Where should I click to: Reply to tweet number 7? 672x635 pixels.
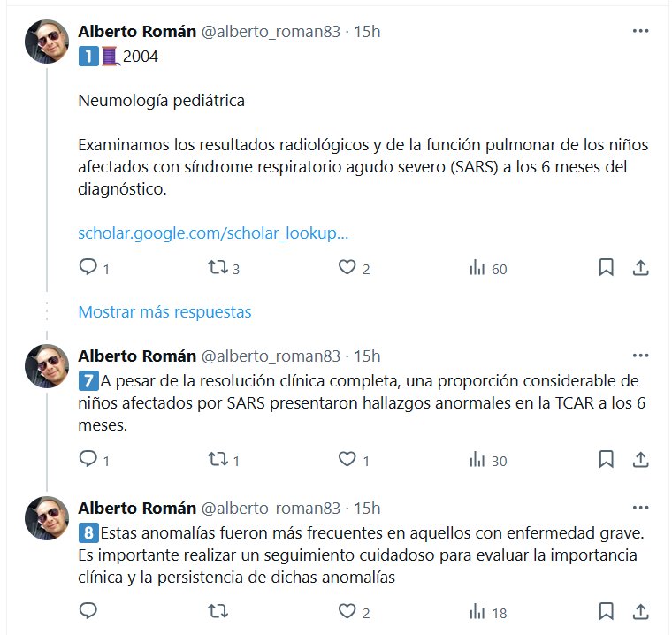(x=88, y=460)
